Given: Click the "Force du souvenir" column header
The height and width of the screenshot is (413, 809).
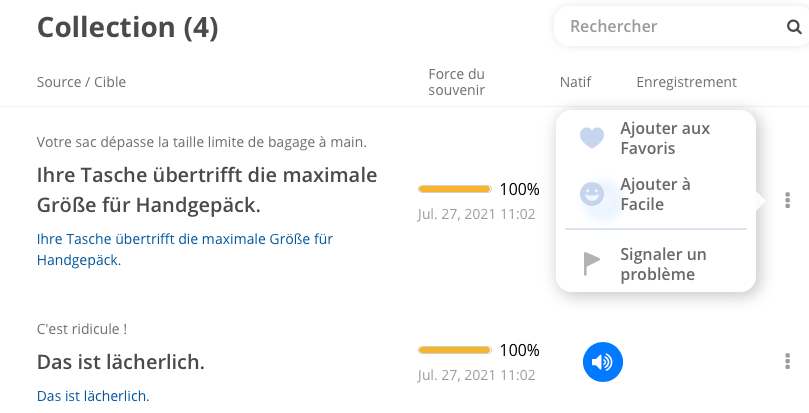Looking at the screenshot, I should pos(456,82).
